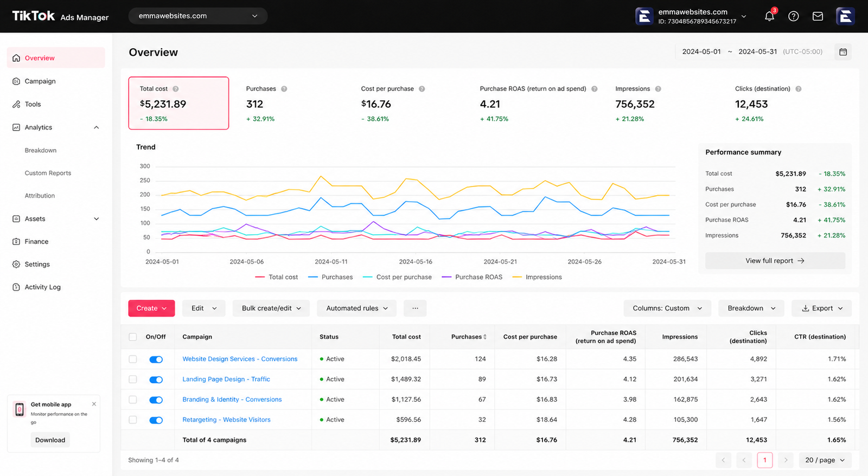The image size is (868, 476).
Task: Click the Assets icon in sidebar
Action: [16, 219]
